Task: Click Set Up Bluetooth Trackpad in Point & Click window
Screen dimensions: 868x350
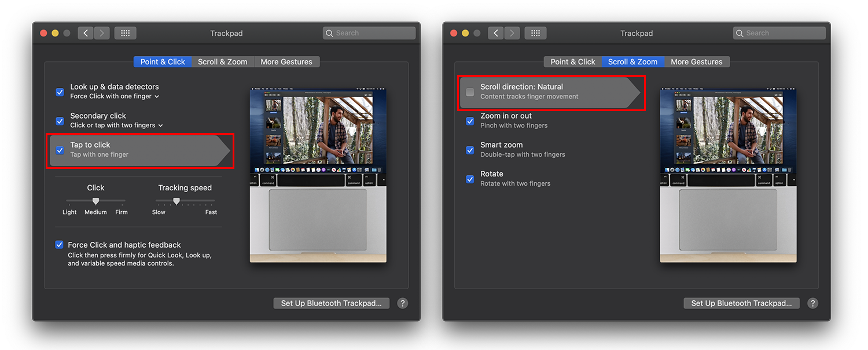Action: 331,303
